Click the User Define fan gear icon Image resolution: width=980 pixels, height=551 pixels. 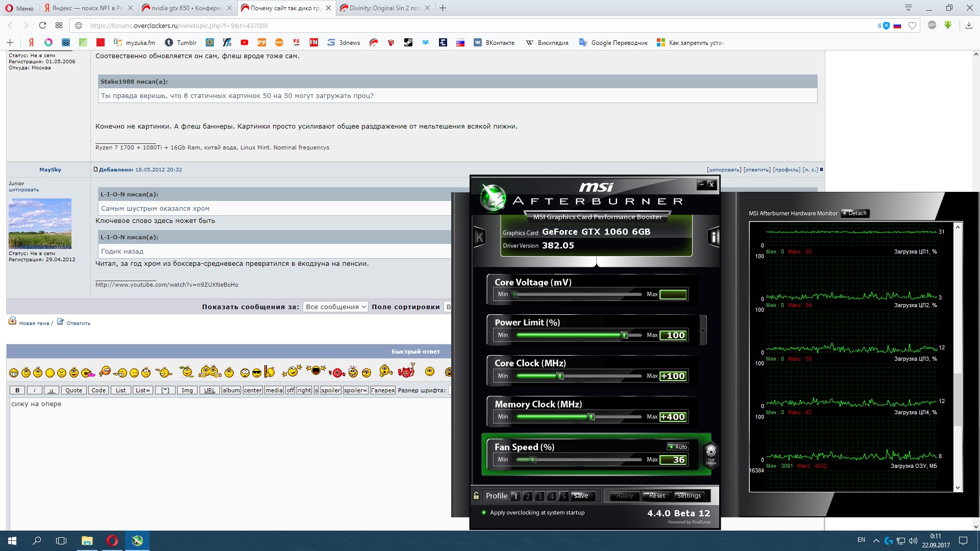tap(710, 453)
